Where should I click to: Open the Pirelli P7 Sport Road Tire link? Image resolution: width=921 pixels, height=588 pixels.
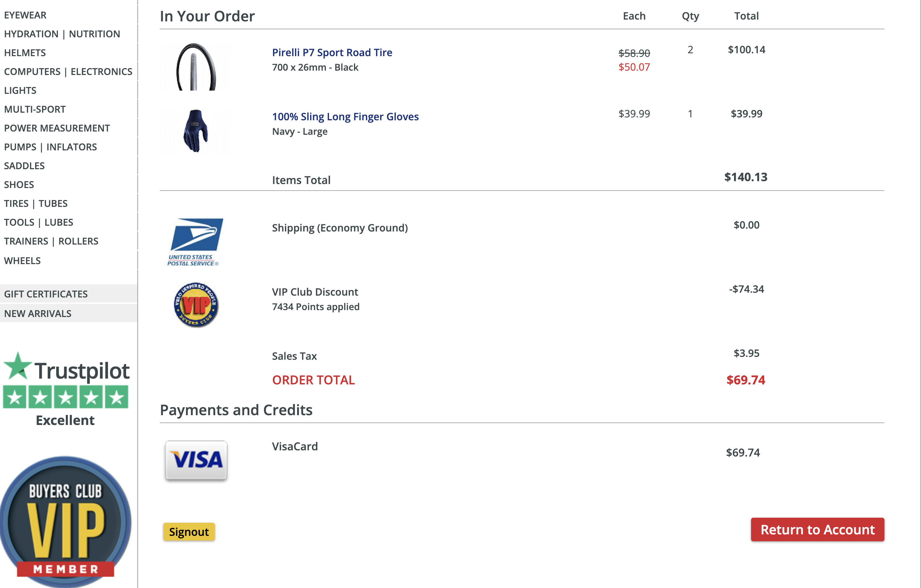[332, 53]
